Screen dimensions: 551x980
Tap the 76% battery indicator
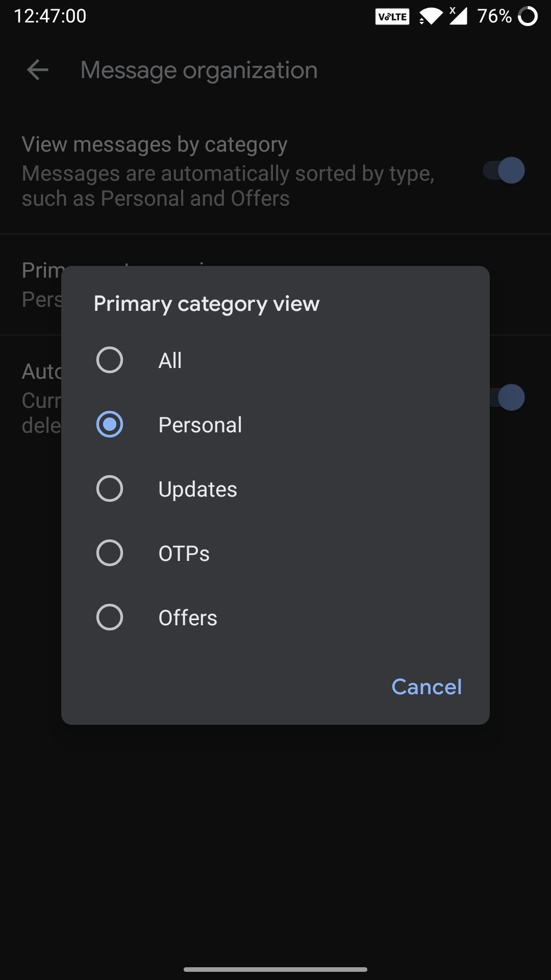point(493,16)
